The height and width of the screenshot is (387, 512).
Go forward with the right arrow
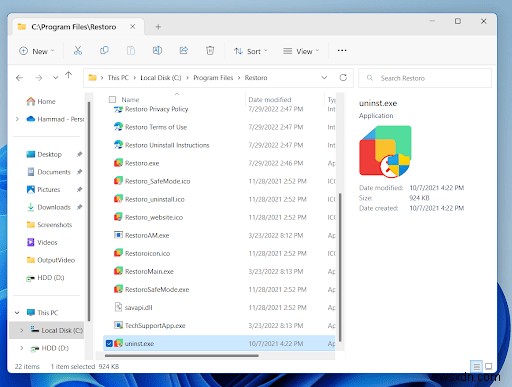point(39,78)
